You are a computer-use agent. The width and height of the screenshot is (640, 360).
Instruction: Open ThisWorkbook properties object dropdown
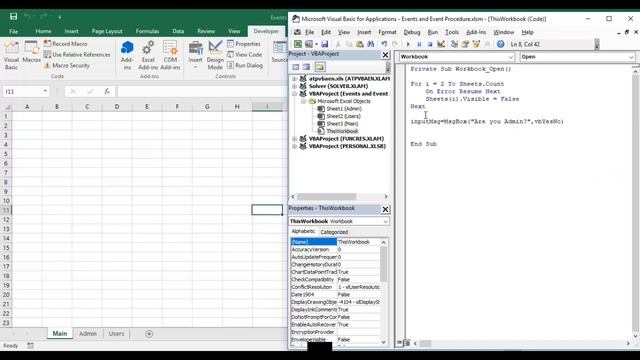pos(385,221)
